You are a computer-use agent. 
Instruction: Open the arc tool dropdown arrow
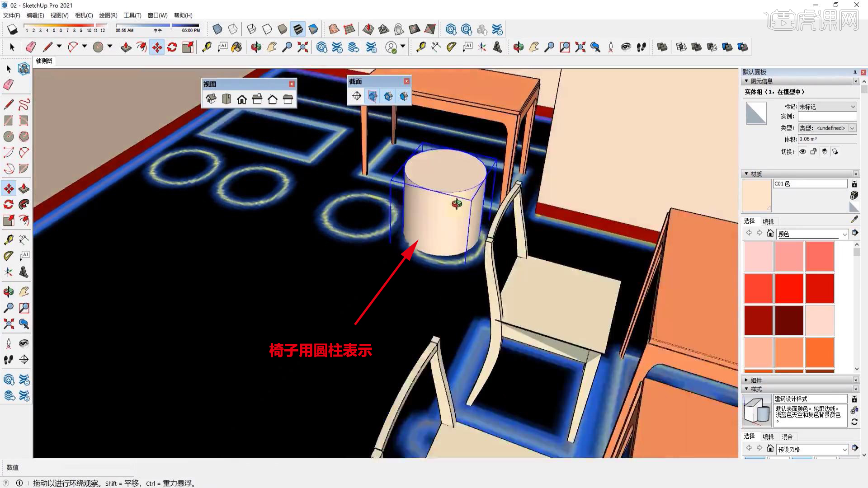tap(84, 46)
